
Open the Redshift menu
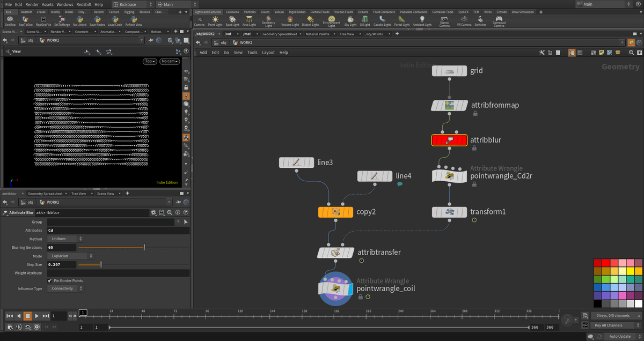coord(84,4)
